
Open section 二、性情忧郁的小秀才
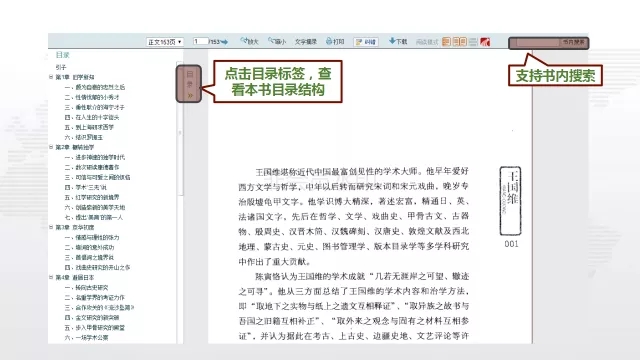(x=92, y=97)
